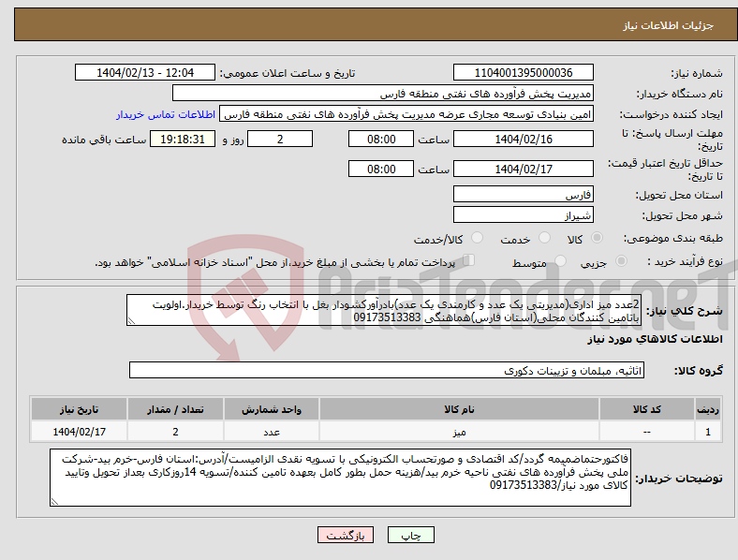Click the اطلاعات کالاهای مورد نیاز heading
The width and height of the screenshot is (738, 560).
tap(655, 339)
